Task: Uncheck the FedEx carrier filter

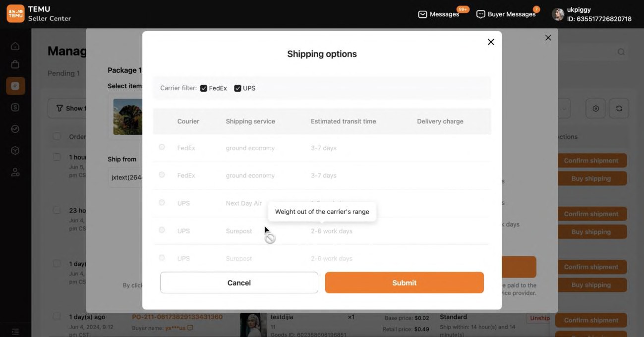Action: [203, 88]
